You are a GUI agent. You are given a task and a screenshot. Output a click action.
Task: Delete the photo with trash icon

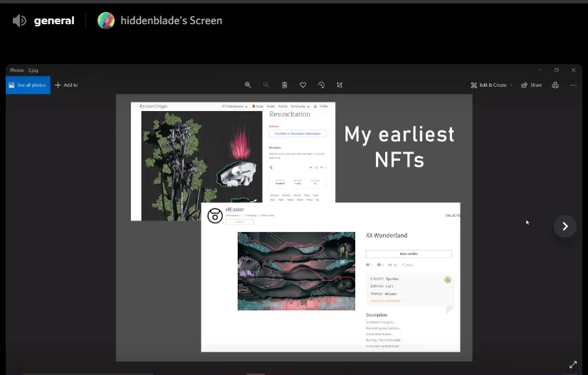click(285, 85)
